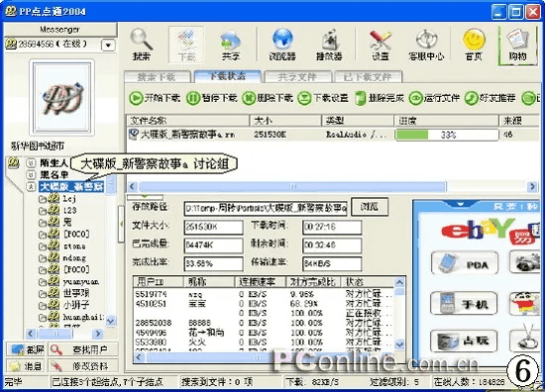Open the 搜索 magnifier tool
545x392 pixels.
pos(142,45)
